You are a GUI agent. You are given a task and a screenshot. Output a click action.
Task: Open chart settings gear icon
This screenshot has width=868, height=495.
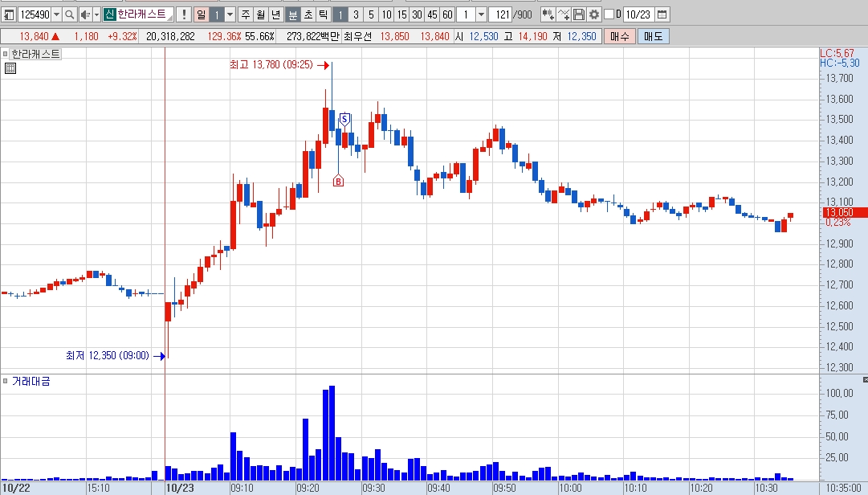click(594, 14)
